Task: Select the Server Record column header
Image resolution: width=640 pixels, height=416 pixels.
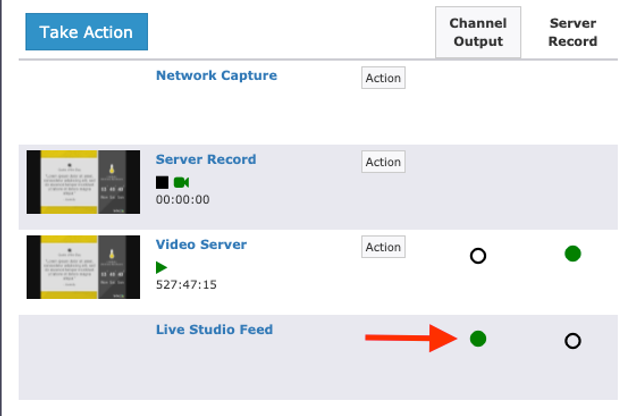Action: pos(573,32)
